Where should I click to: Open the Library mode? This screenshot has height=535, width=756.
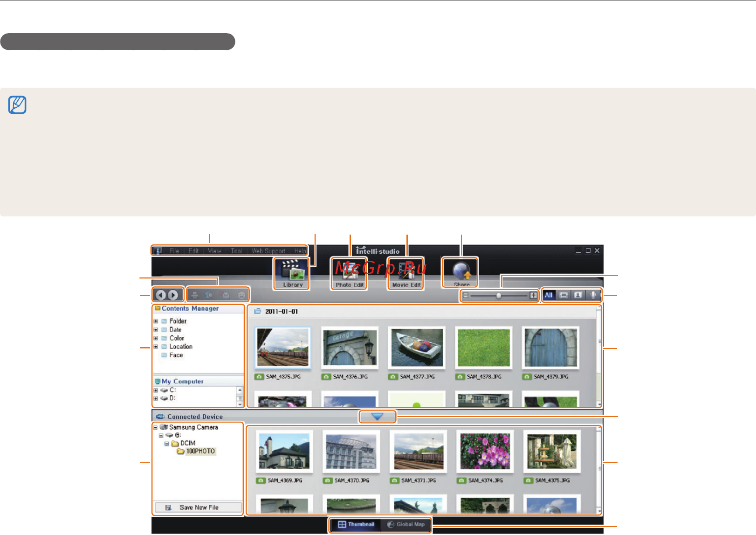pyautogui.click(x=292, y=273)
